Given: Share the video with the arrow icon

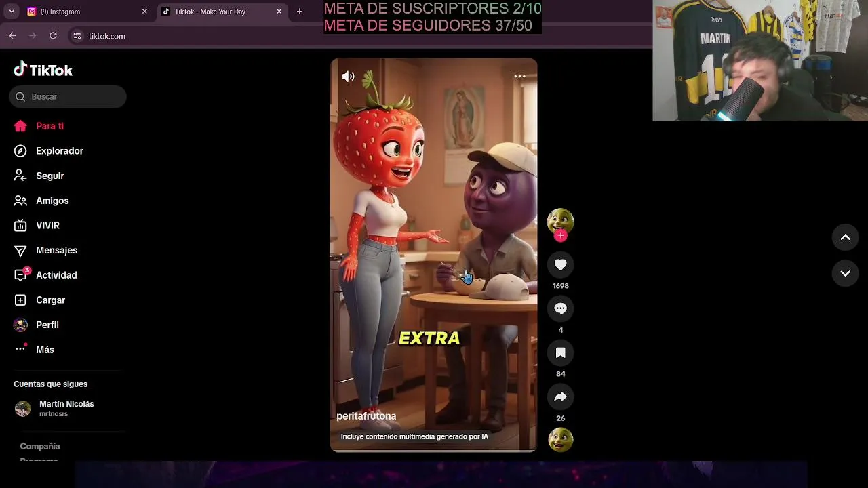Looking at the screenshot, I should pyautogui.click(x=560, y=397).
